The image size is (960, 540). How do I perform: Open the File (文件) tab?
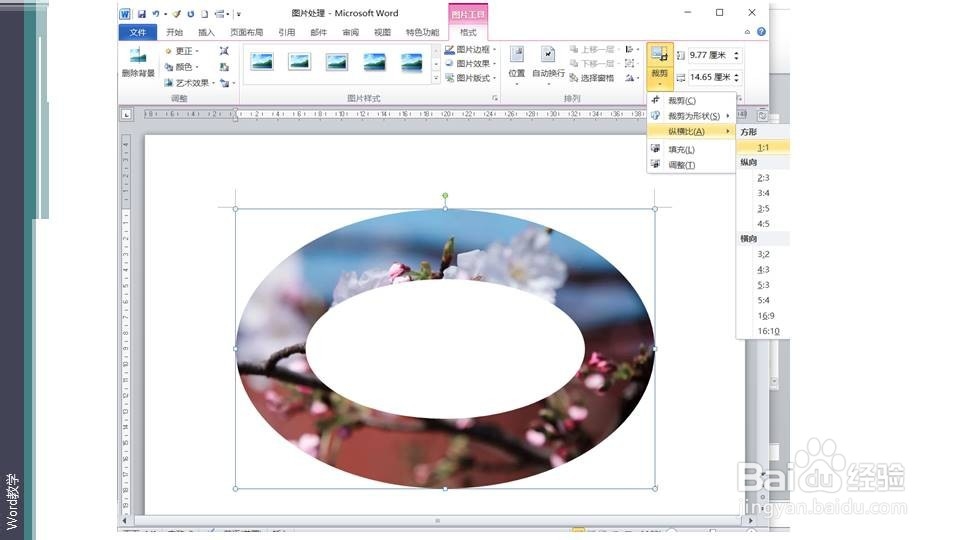coord(138,32)
